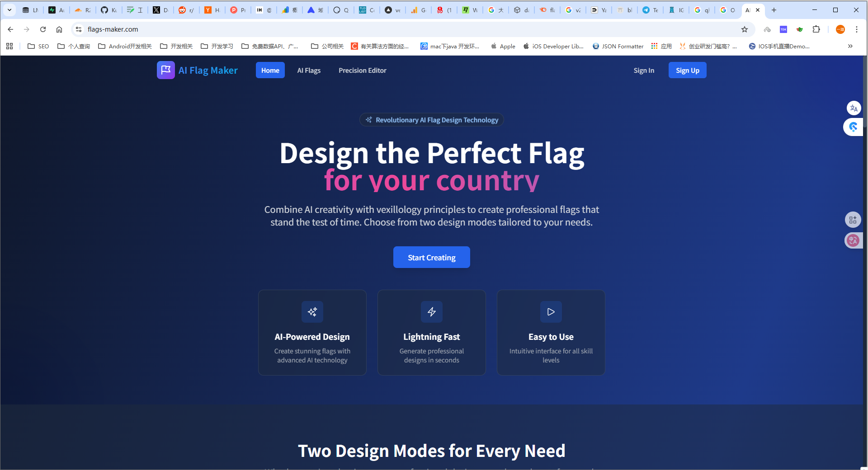
Task: Click the QR-code style floating icon
Action: point(854,220)
